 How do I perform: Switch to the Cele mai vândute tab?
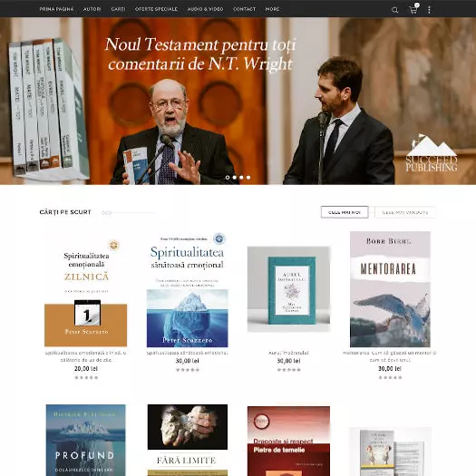click(x=405, y=212)
